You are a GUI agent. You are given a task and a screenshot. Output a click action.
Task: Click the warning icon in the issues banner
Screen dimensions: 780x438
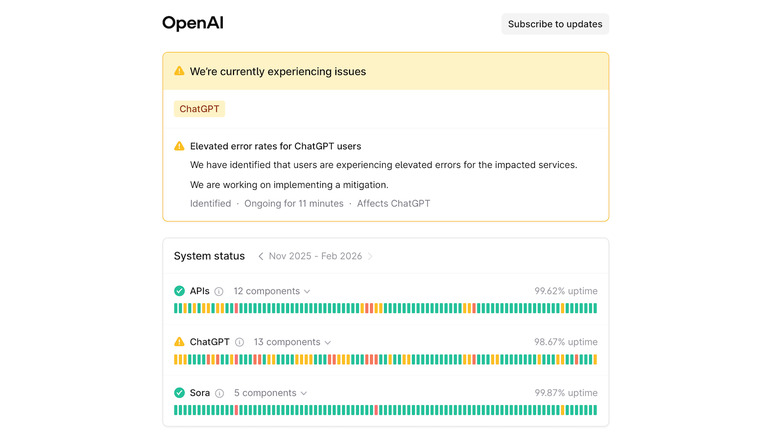coord(179,71)
